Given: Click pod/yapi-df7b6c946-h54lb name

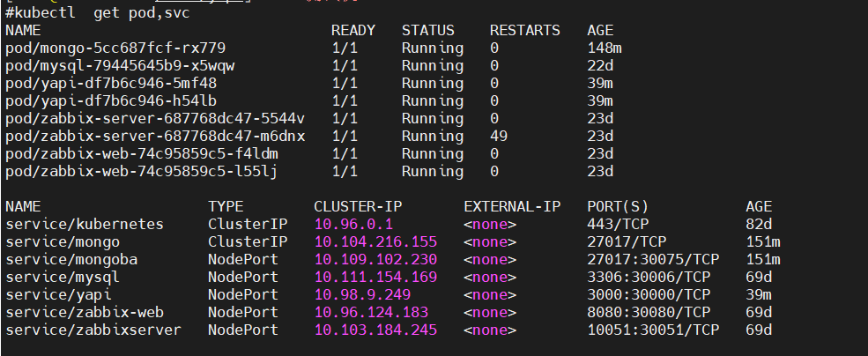Looking at the screenshot, I should click(x=111, y=101).
